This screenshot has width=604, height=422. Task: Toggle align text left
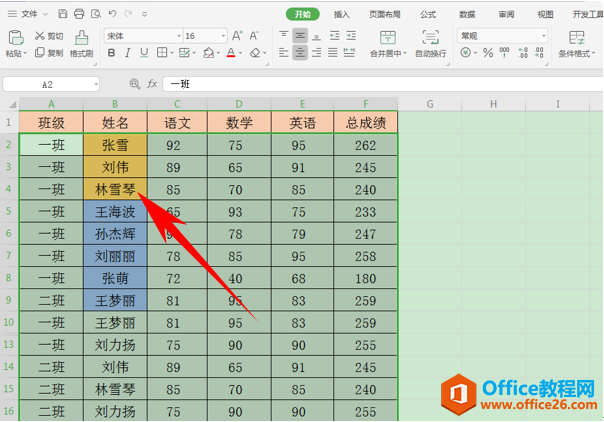284,53
